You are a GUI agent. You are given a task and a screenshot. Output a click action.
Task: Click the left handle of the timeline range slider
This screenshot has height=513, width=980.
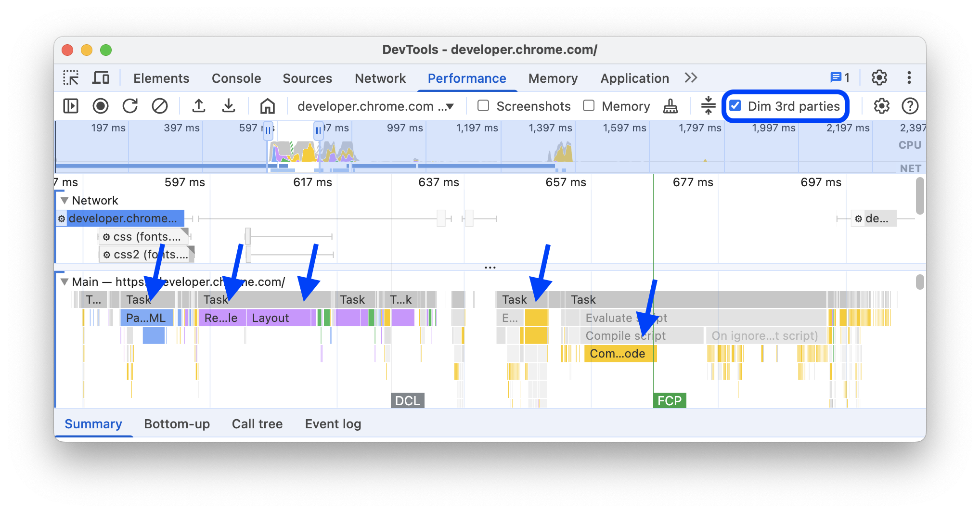(x=268, y=130)
